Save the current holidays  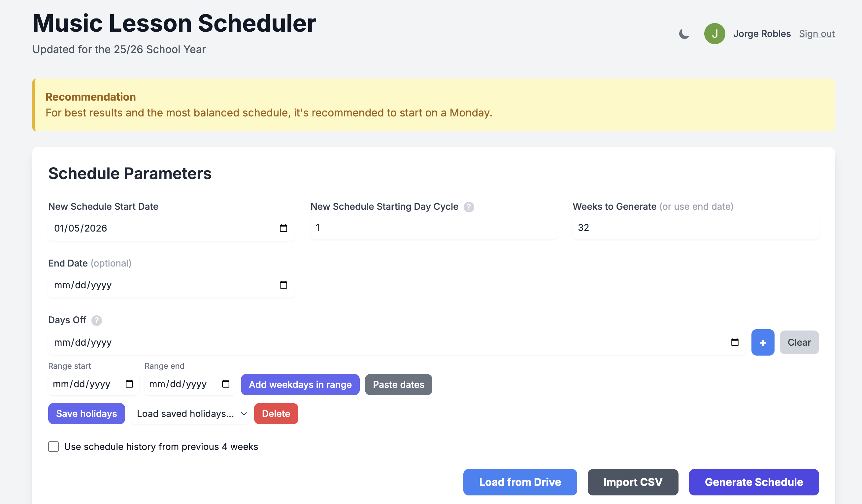pyautogui.click(x=86, y=413)
